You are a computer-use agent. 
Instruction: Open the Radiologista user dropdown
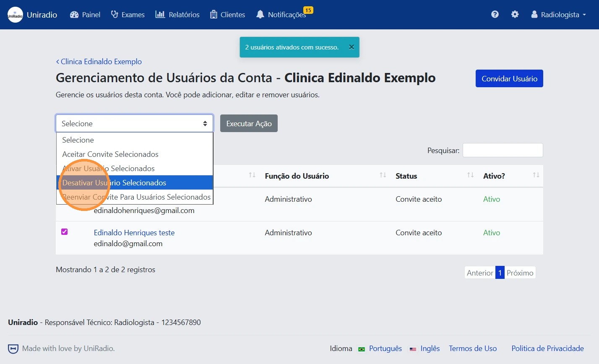559,15
